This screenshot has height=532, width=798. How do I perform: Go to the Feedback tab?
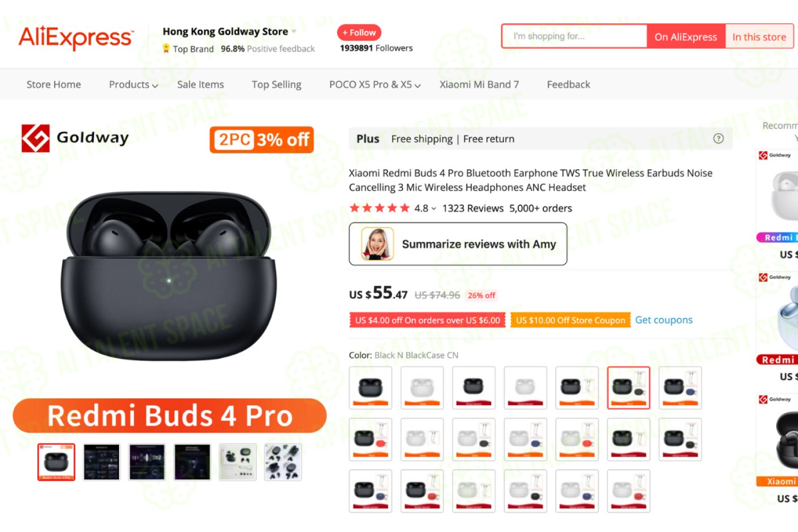[568, 85]
